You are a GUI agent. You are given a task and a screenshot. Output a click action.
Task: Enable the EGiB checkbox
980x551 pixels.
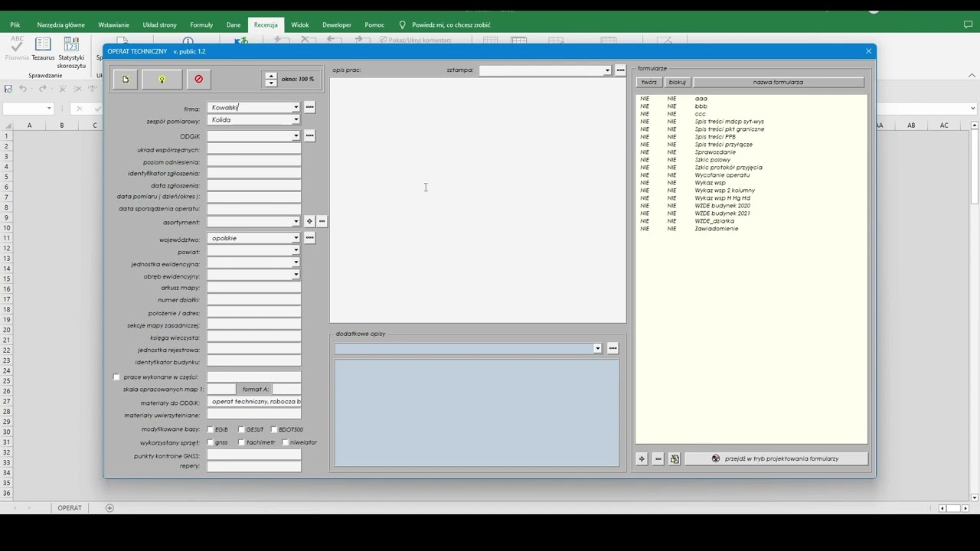click(211, 429)
